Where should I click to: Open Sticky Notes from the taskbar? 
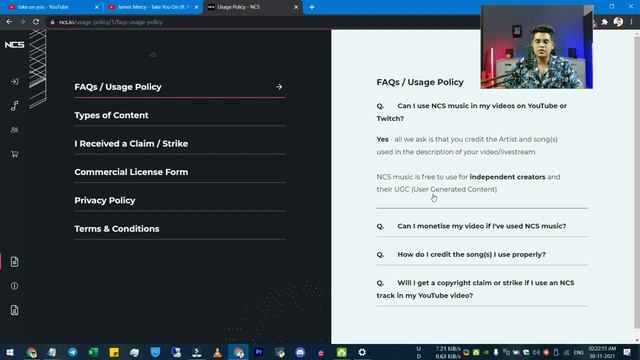pos(114,352)
